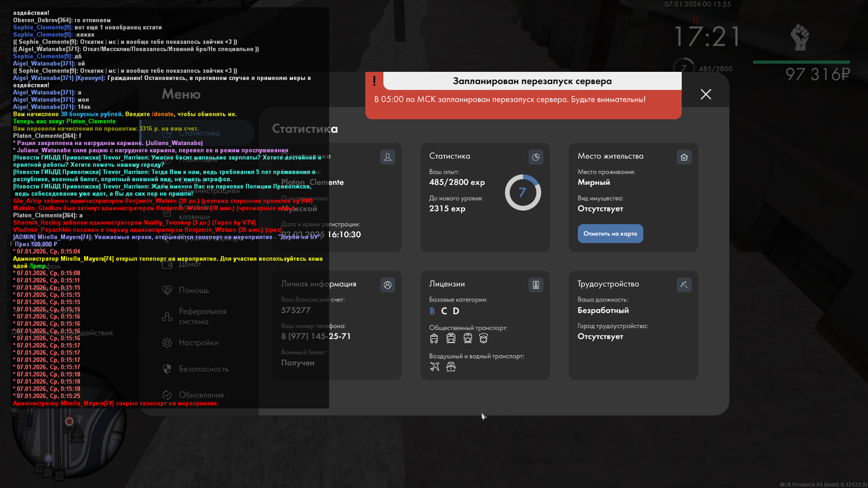This screenshot has height=488, width=868.
Task: Click the level 7 progress ring
Action: pyautogui.click(x=523, y=192)
